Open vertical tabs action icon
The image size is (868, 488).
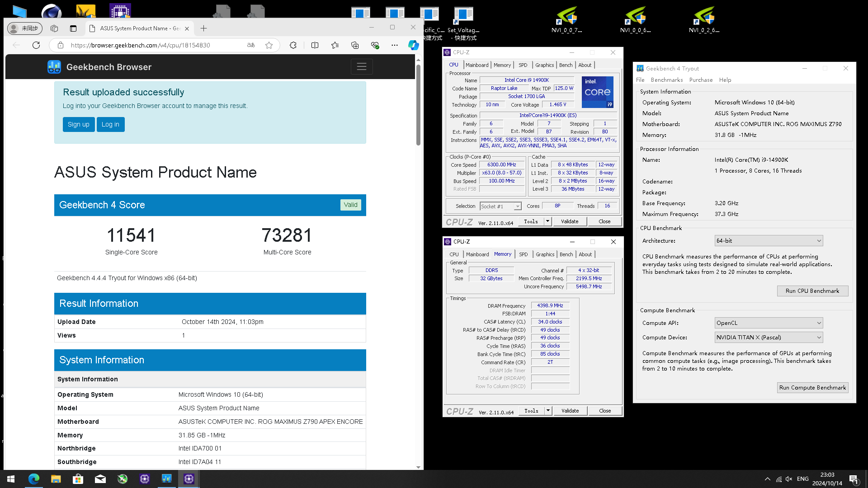click(x=73, y=28)
